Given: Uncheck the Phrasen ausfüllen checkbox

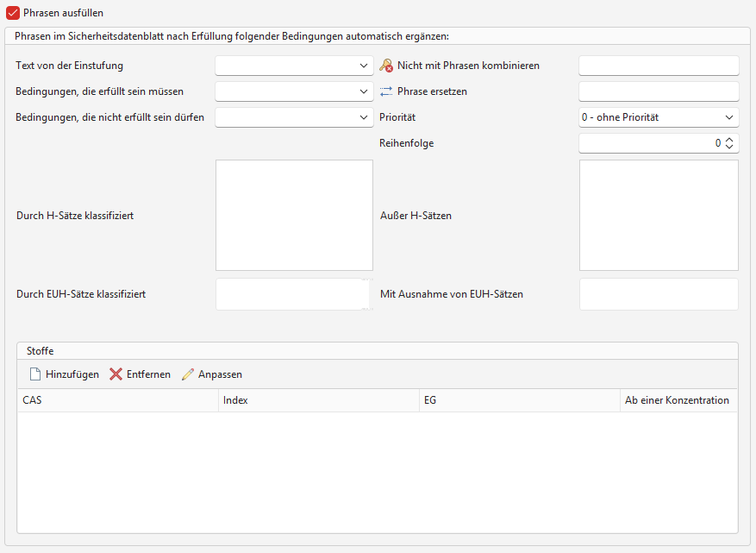Looking at the screenshot, I should 13,13.
